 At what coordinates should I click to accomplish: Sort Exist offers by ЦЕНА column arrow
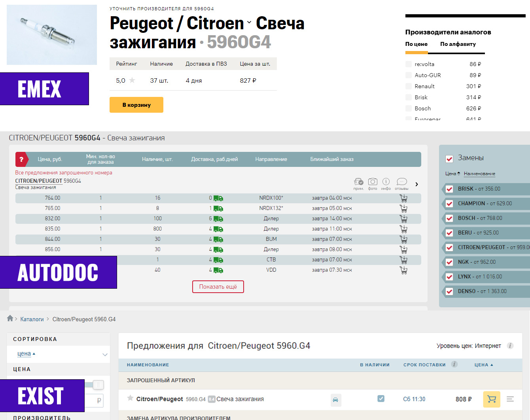[x=492, y=365]
